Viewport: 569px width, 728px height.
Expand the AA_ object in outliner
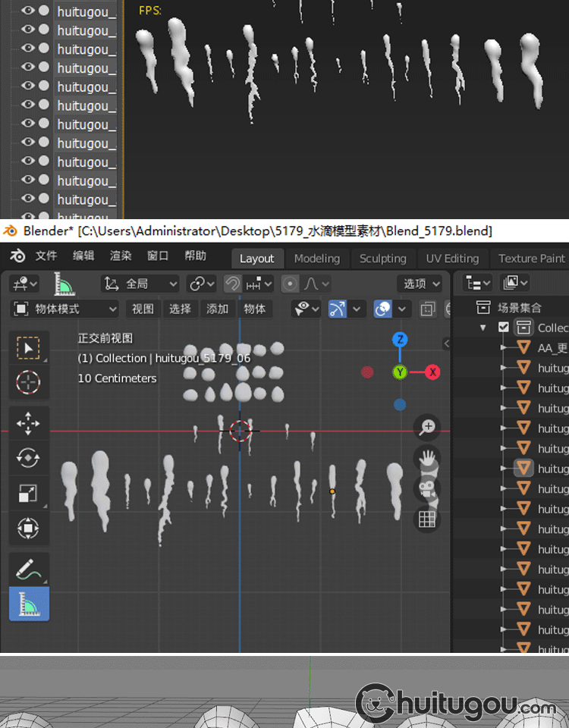point(502,347)
